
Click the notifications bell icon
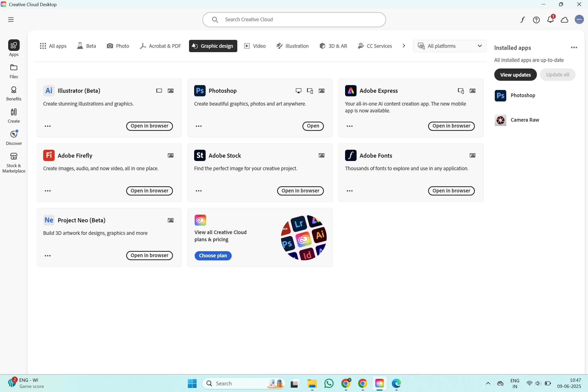point(550,20)
